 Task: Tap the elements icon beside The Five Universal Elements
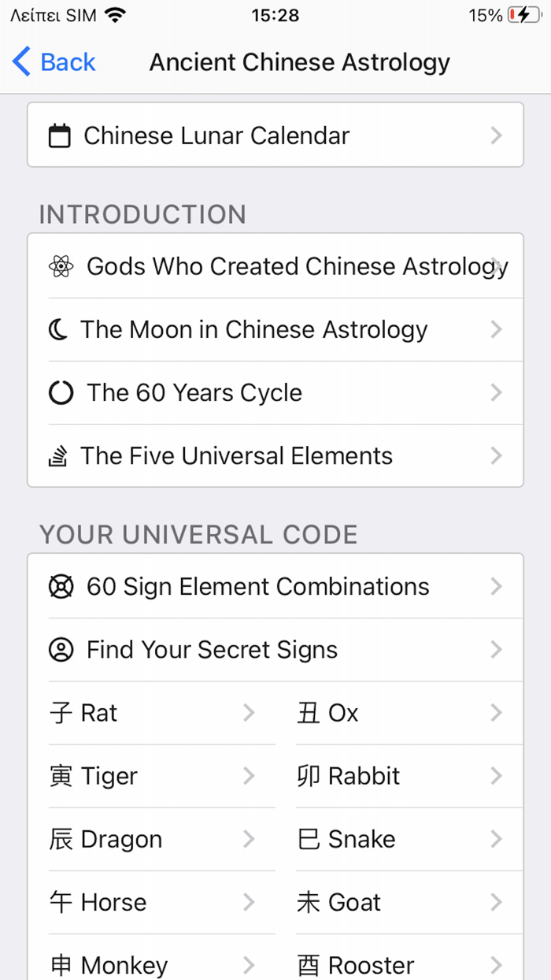(x=61, y=455)
